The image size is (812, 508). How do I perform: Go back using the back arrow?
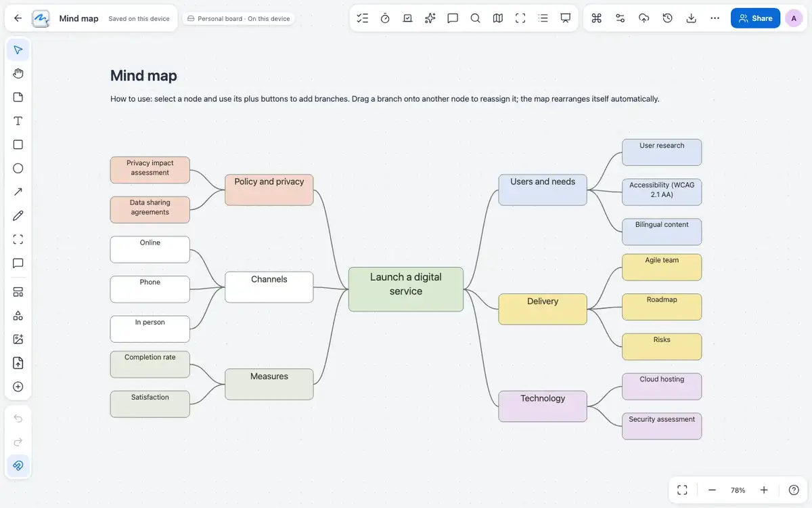(x=18, y=18)
